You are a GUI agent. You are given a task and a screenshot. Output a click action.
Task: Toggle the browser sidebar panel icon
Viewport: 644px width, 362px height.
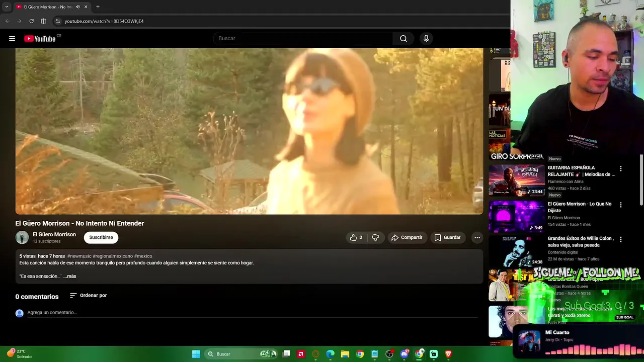point(44,21)
